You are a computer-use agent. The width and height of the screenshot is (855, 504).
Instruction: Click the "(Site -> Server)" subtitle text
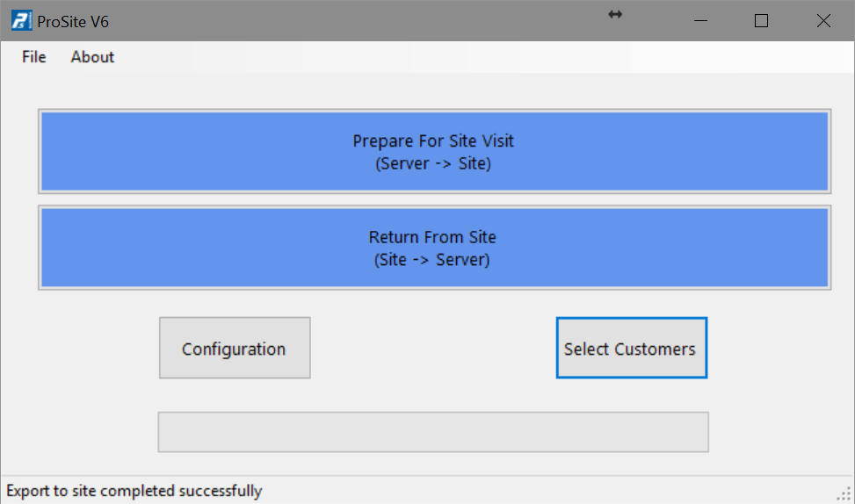(431, 260)
